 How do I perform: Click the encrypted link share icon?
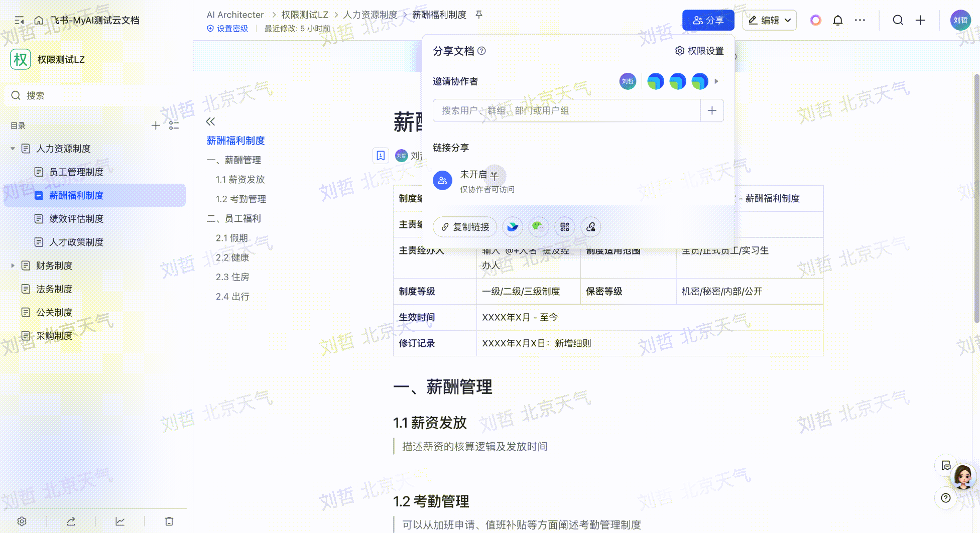pos(591,227)
